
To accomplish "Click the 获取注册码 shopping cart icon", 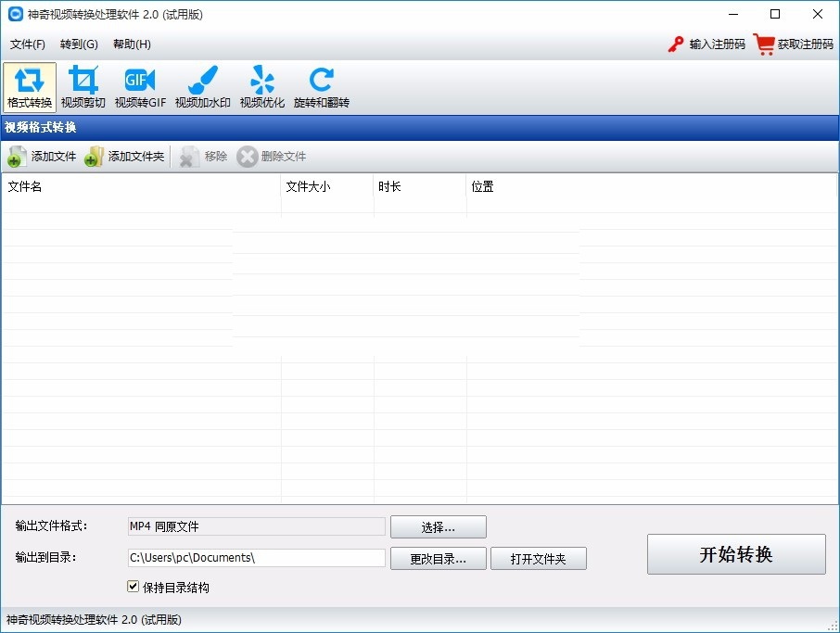I will [x=763, y=43].
